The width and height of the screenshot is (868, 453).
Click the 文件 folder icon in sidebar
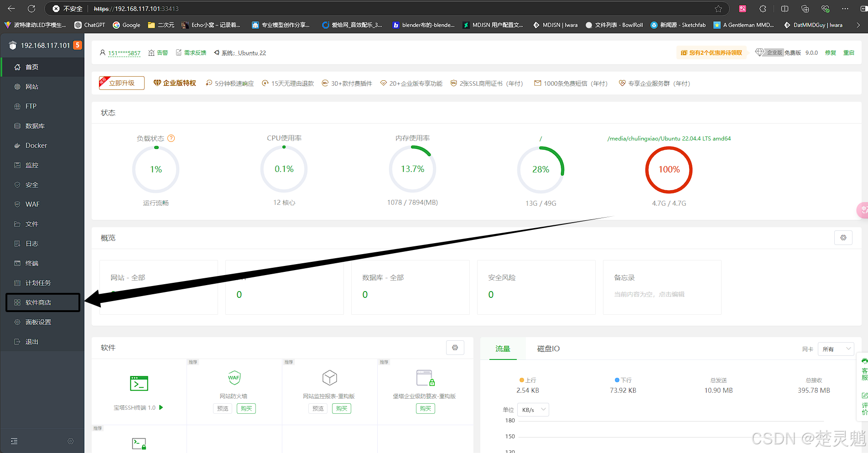click(x=17, y=224)
